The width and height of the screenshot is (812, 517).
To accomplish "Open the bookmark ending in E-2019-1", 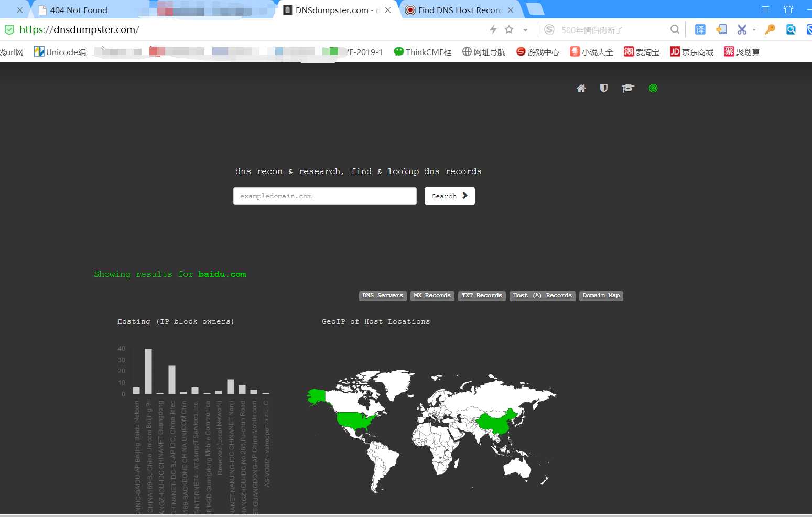I will (x=353, y=51).
